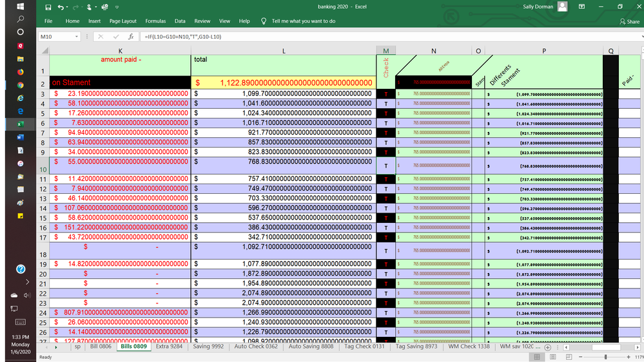Undo the last action
The image size is (644, 362).
[x=61, y=7]
